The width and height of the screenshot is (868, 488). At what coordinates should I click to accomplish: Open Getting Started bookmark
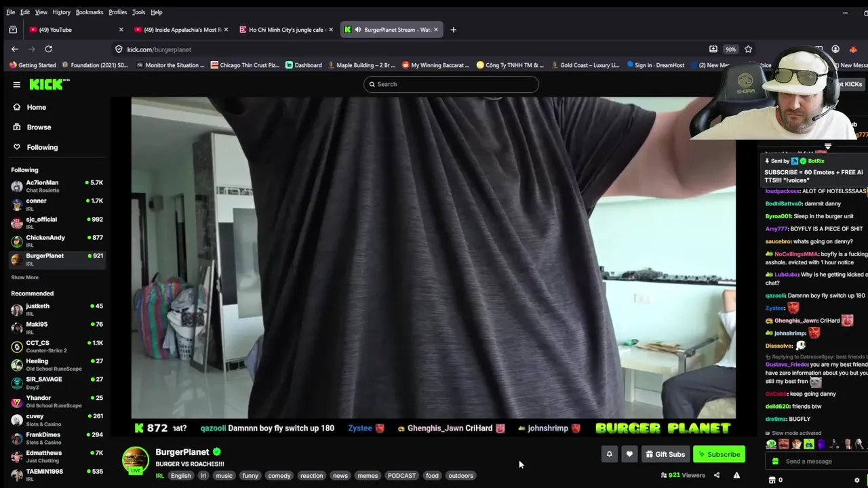point(33,65)
